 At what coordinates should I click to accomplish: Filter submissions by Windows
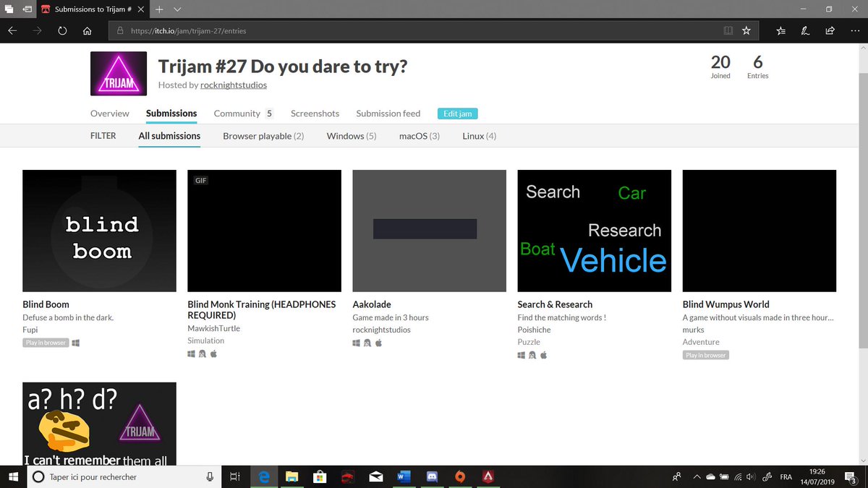coord(352,136)
